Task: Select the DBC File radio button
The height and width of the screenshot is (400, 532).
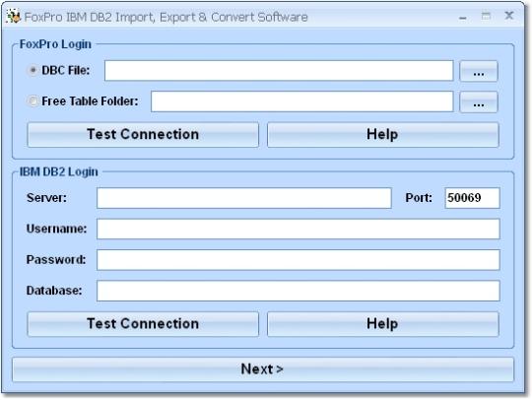Action: [33, 70]
